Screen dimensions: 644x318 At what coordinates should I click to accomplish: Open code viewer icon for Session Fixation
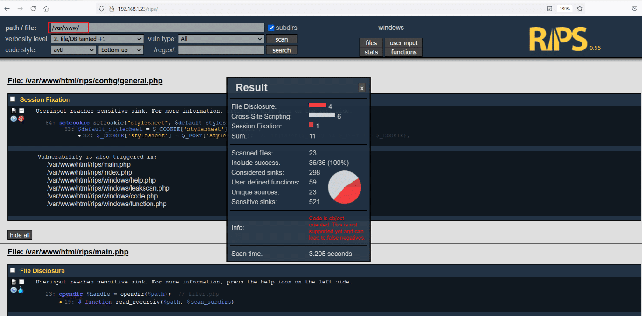click(14, 111)
